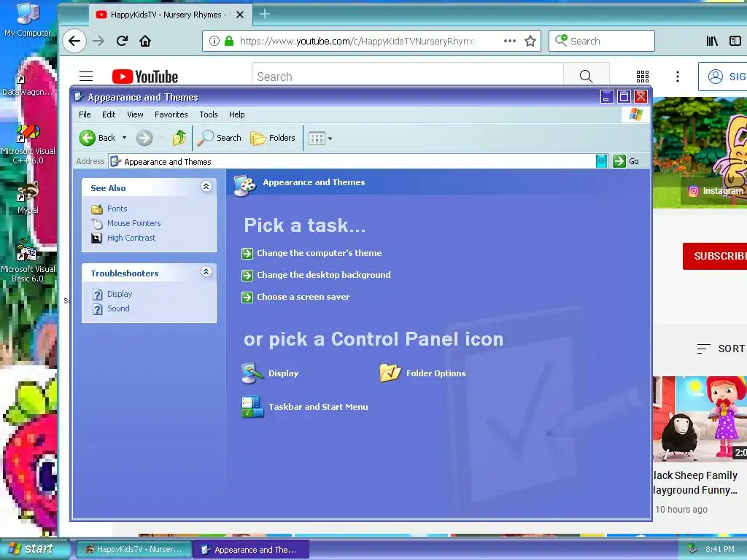This screenshot has height=560, width=747.
Task: Toggle the Folders pane button
Action: tap(273, 138)
